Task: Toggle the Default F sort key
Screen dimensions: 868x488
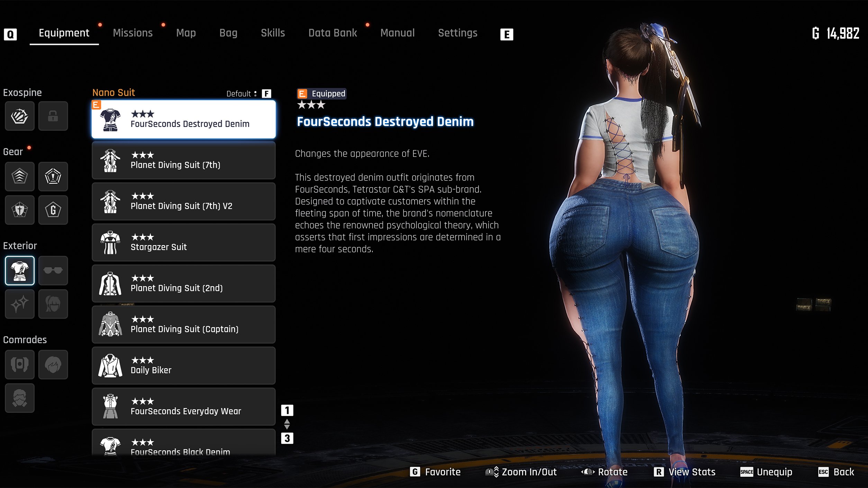Action: tap(266, 94)
